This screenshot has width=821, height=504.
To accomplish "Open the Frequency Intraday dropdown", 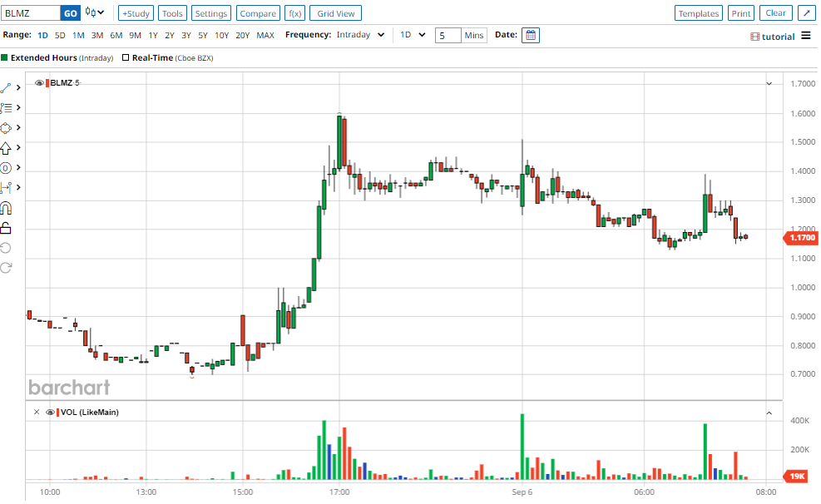I will click(x=360, y=35).
